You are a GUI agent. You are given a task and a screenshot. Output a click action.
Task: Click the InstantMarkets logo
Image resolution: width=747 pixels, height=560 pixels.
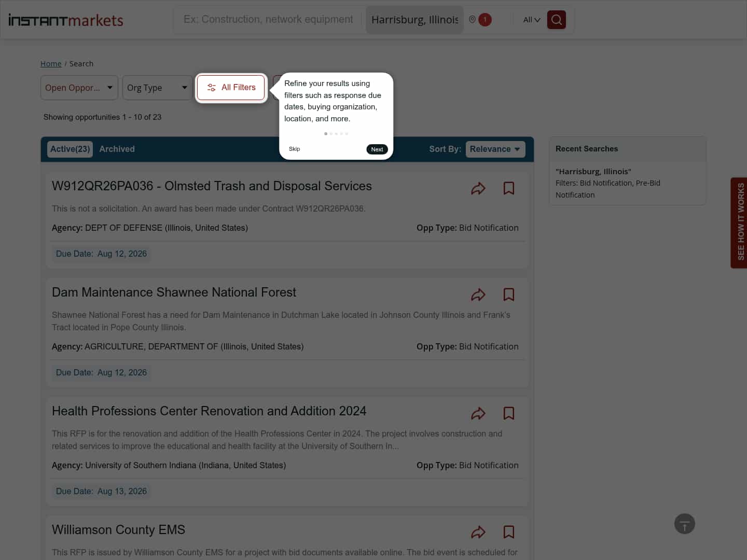click(x=66, y=20)
